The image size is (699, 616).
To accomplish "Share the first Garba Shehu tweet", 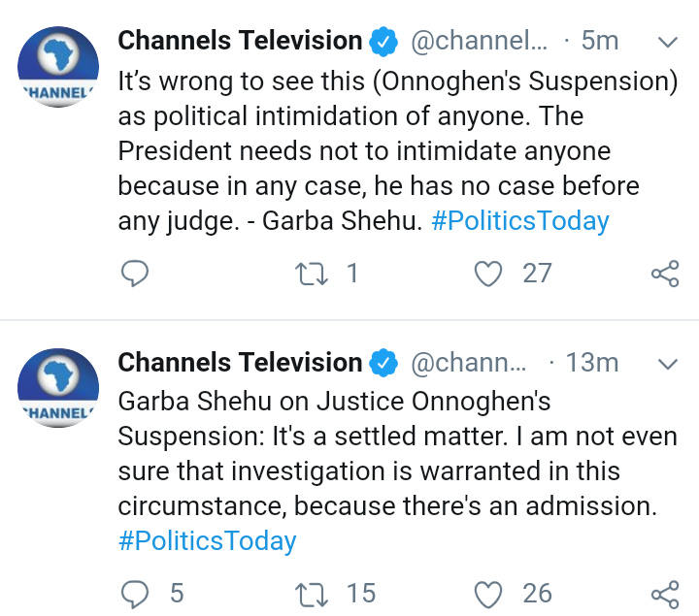I will [x=665, y=275].
